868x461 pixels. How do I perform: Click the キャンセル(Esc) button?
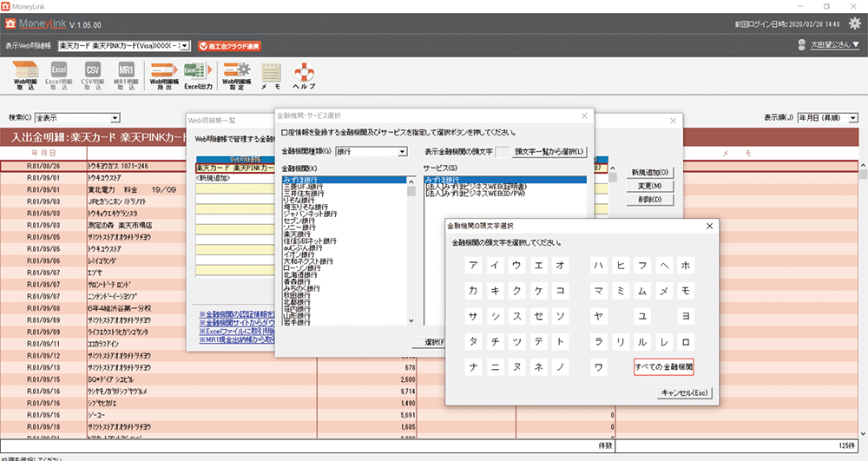[x=685, y=392]
